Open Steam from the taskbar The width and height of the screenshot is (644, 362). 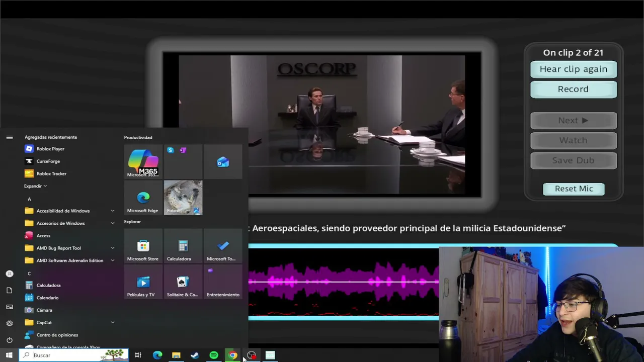(x=195, y=355)
